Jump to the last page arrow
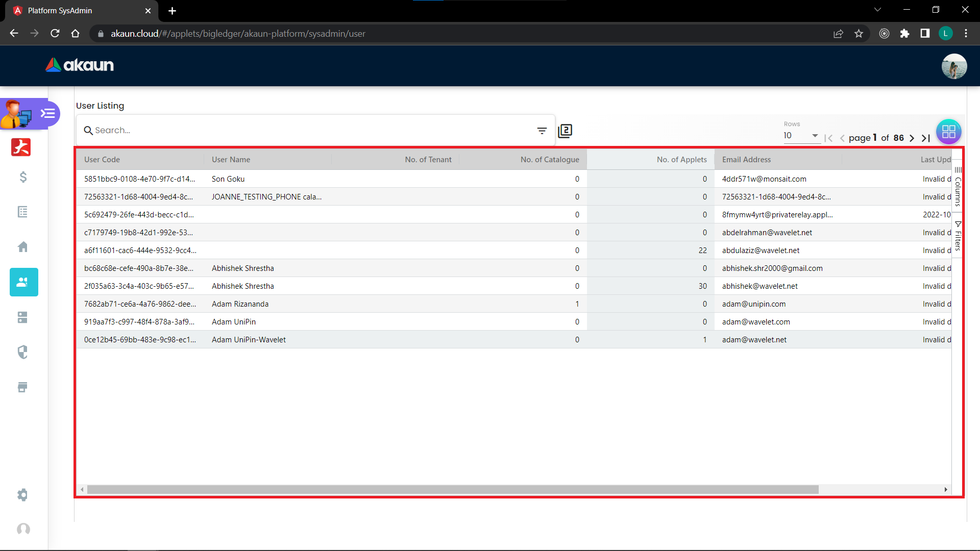The image size is (980, 551). pos(925,138)
